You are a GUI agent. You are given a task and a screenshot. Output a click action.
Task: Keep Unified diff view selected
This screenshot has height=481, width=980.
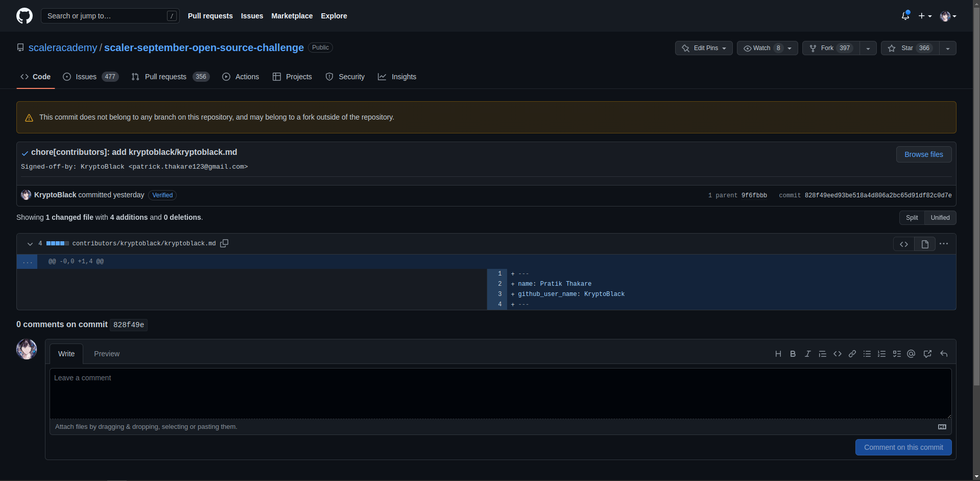[x=940, y=218]
